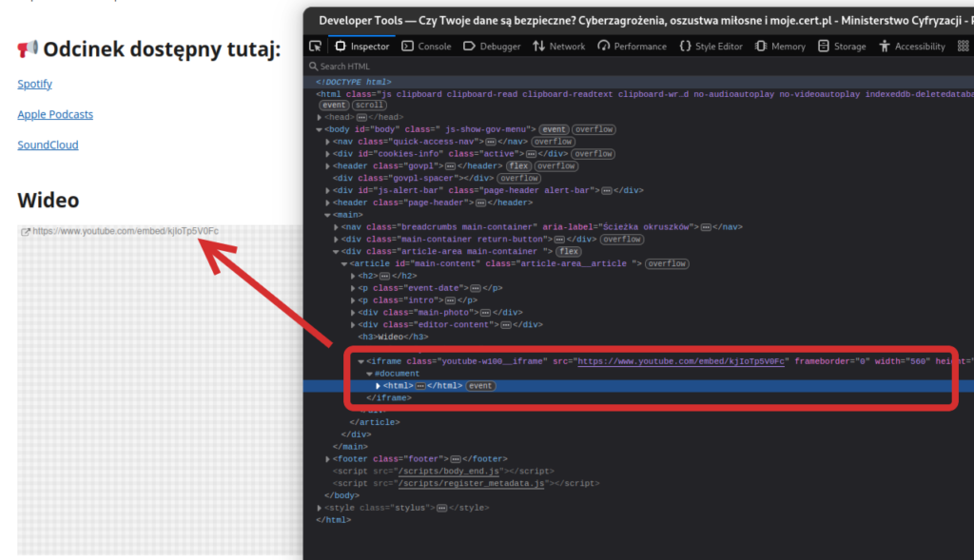
Task: Open the Apple Podcasts link
Action: [55, 114]
